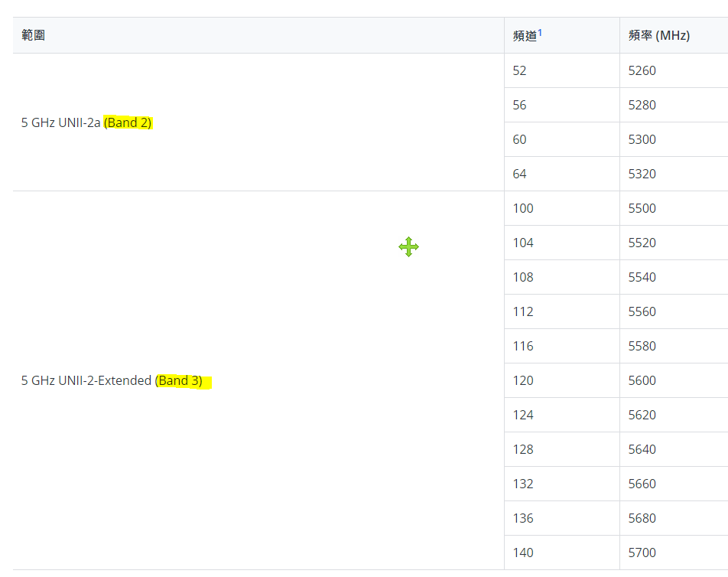The image size is (728, 577).
Task: Select channel 64 cell
Action: tap(562, 174)
